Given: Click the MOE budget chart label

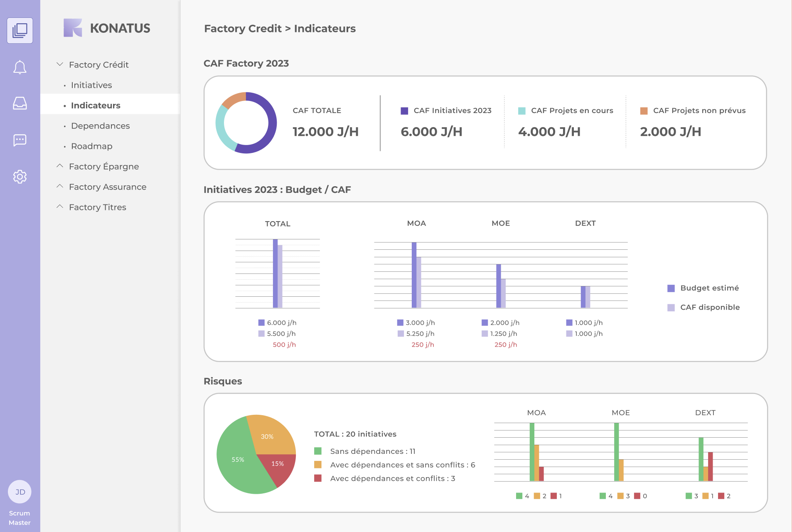Looking at the screenshot, I should [501, 223].
